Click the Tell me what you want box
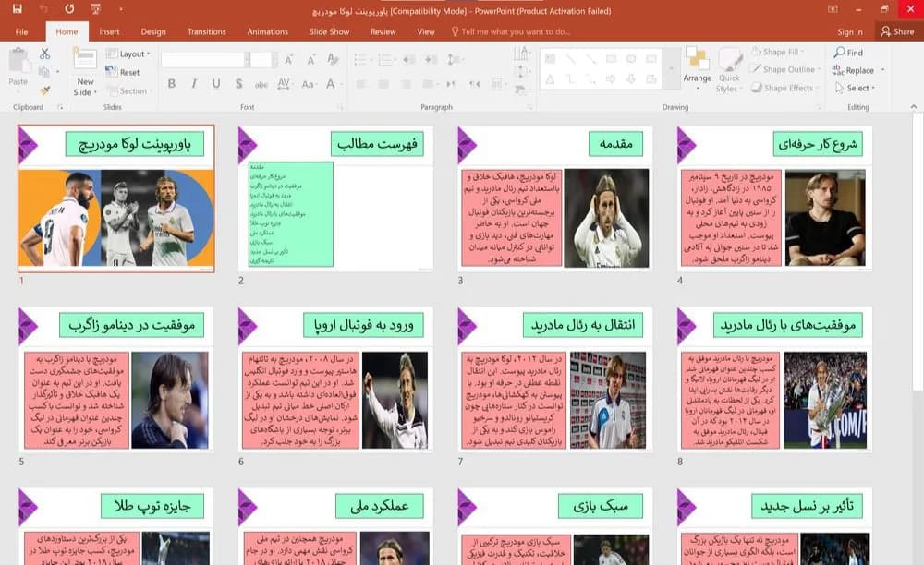 click(x=510, y=31)
